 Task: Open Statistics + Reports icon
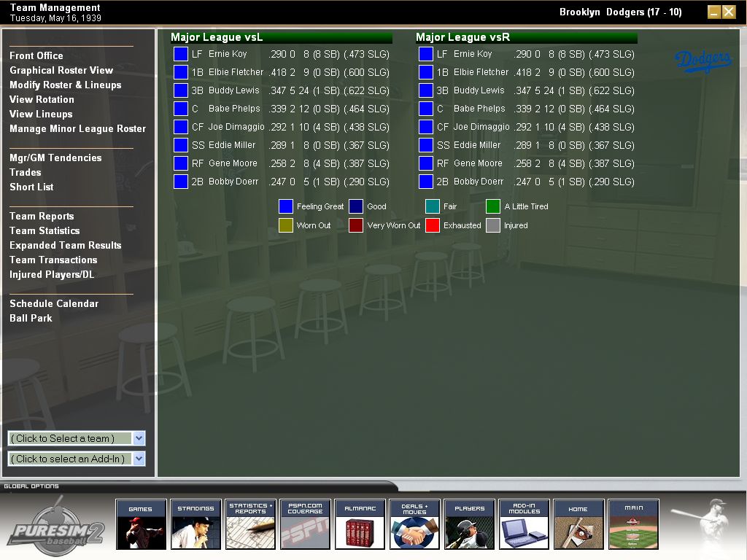pos(251,524)
